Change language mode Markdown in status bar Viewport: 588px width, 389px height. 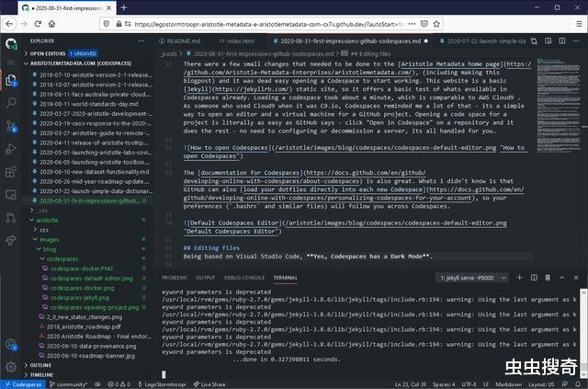tap(508, 384)
